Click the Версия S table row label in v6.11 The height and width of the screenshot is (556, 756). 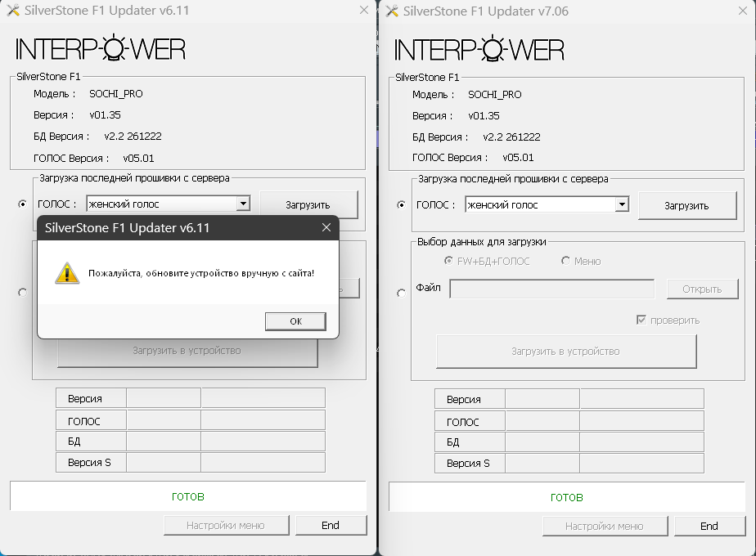(91, 462)
